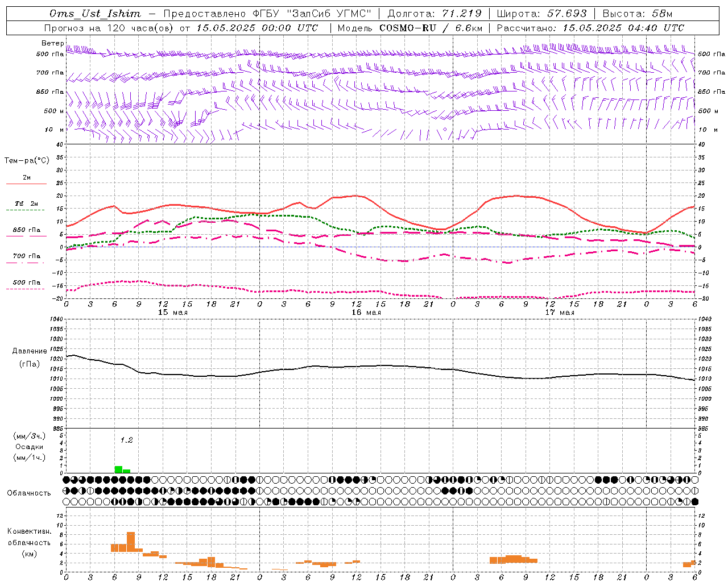Click the tallest green precipitation bar
The height and width of the screenshot is (582, 728).
coord(118,469)
